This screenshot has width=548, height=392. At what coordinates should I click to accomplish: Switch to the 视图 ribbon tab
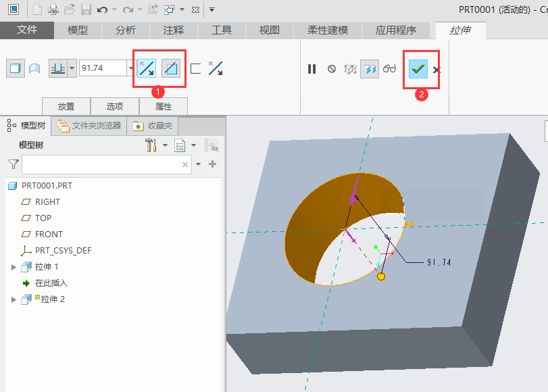[x=270, y=30]
